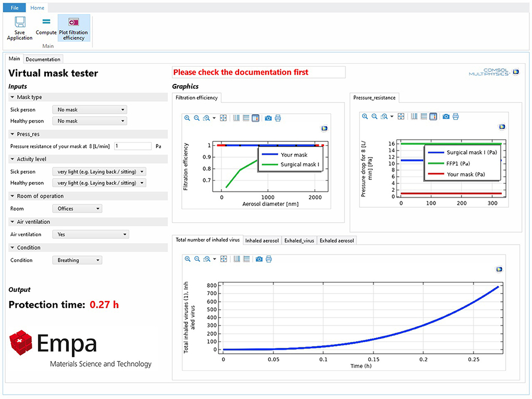Switch to the Exhaled_virus tab
532x399 pixels.
[299, 240]
